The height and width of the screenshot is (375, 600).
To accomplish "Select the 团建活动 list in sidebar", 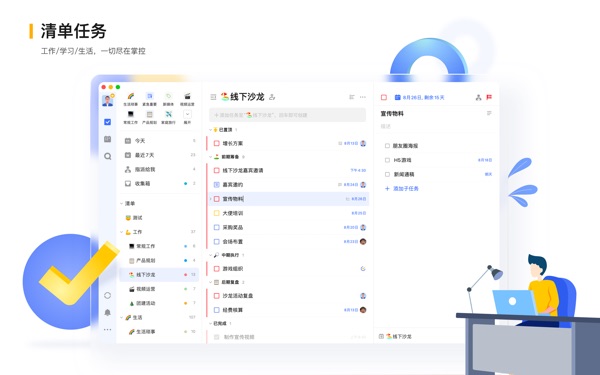I will (160, 303).
